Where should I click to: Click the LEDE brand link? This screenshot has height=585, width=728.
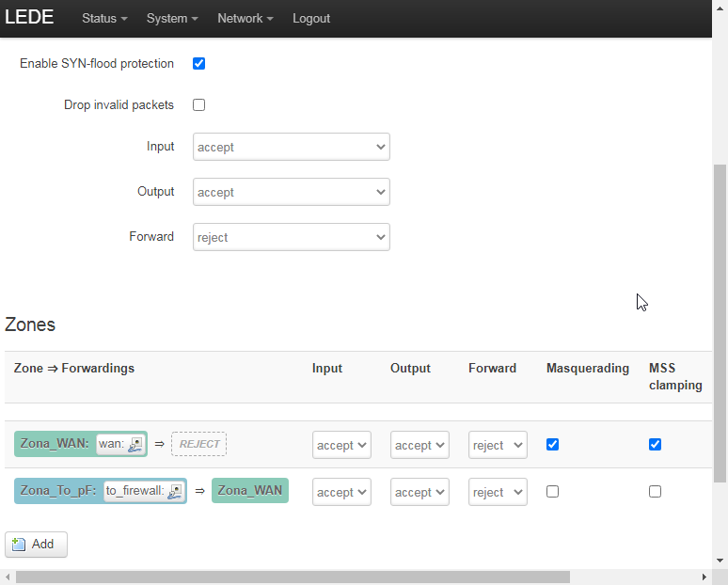(29, 17)
